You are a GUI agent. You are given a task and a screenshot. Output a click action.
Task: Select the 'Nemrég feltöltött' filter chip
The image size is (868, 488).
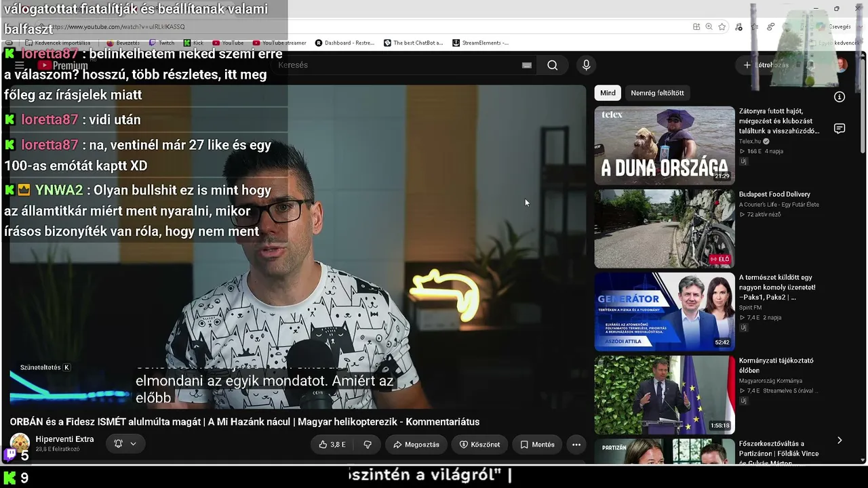(657, 93)
